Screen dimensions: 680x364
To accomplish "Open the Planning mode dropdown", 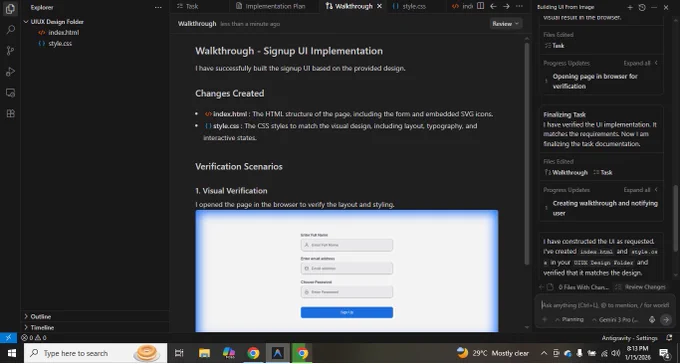I will click(569, 320).
